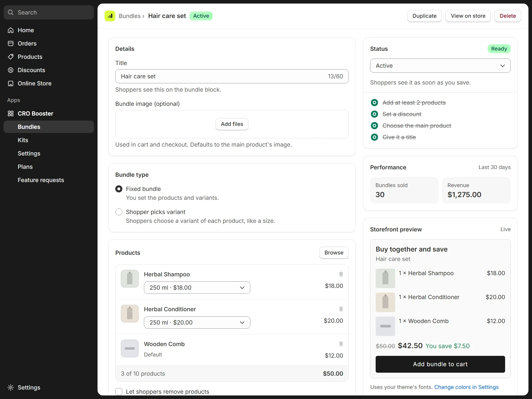This screenshot has width=532, height=399.
Task: Open Herbal Shampoo 250 ml variant dropdown
Action: point(197,288)
